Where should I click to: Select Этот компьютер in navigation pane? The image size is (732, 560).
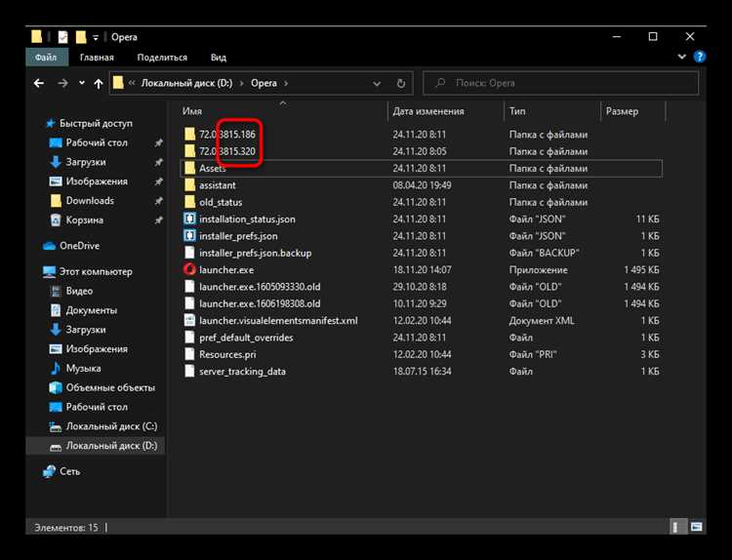tap(96, 271)
